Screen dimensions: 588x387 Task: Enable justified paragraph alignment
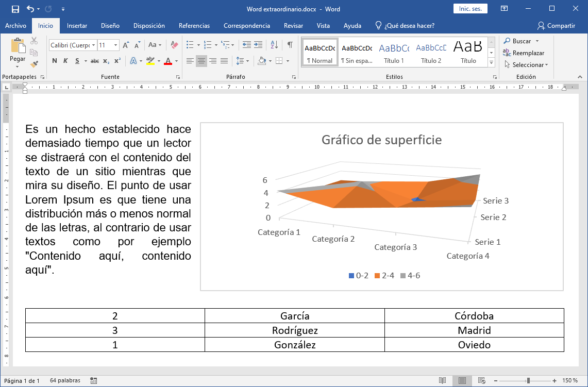coord(224,61)
